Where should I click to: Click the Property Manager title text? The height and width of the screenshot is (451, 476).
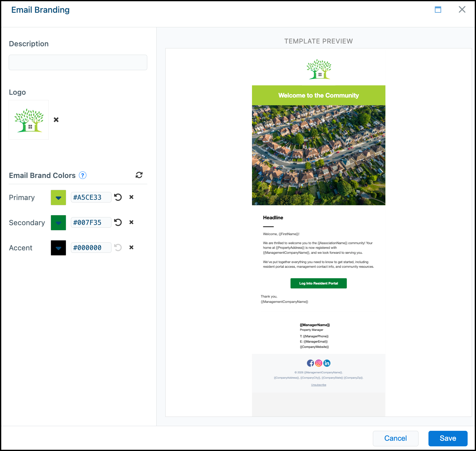311,330
